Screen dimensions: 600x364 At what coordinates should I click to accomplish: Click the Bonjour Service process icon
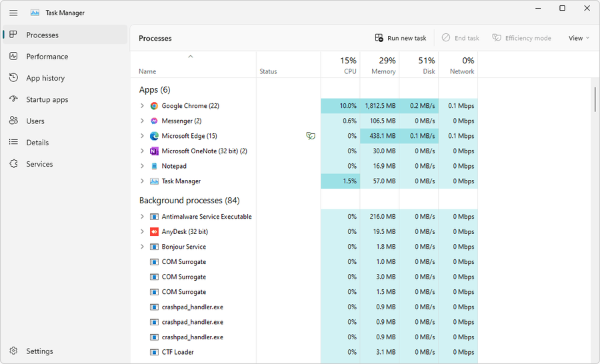154,247
